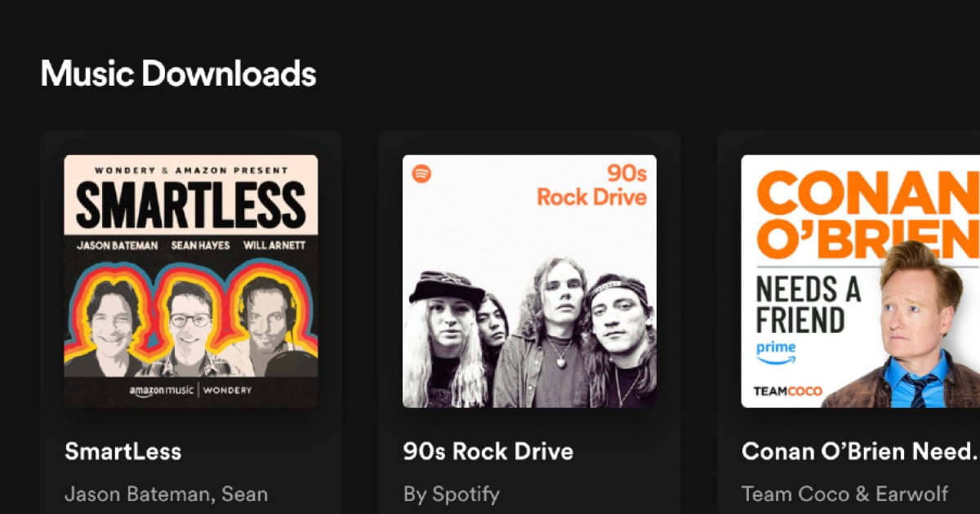
Task: Click WONDERY & AMAZON PRESENT banner text
Action: coord(191,171)
